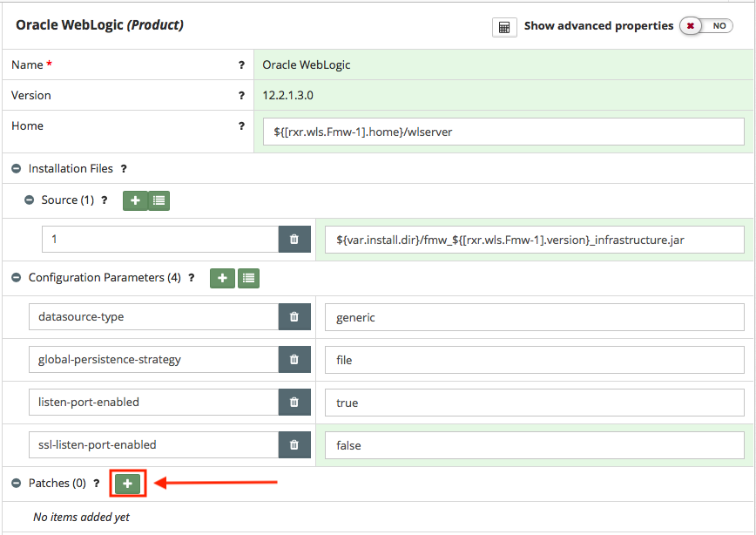Remove the global-persistence-strategy parameter
Viewport: 756px width, 535px height.
pyautogui.click(x=294, y=360)
